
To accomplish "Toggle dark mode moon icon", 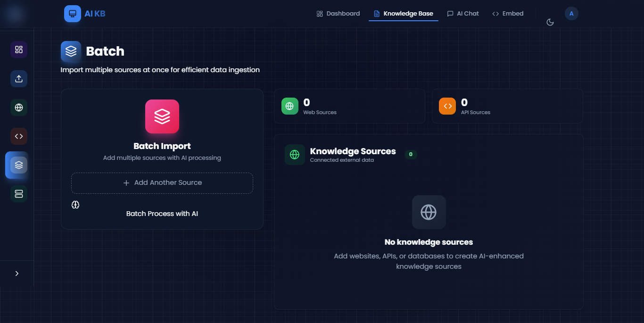I will (x=550, y=22).
